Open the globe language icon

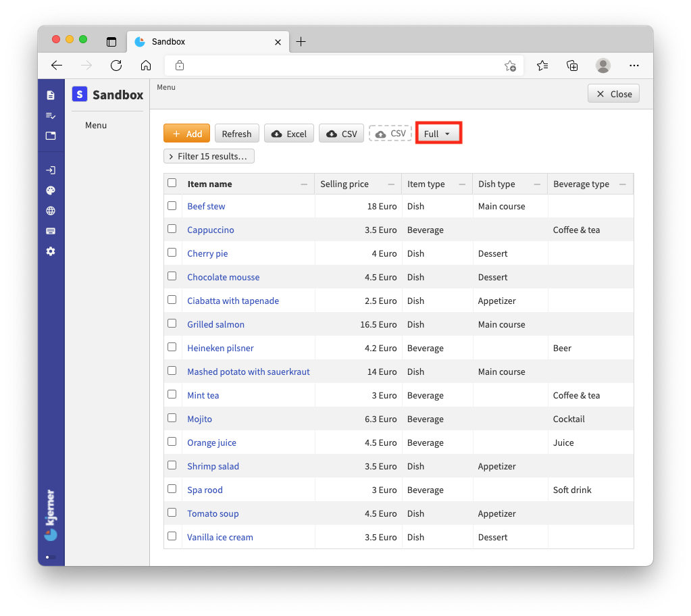51,211
